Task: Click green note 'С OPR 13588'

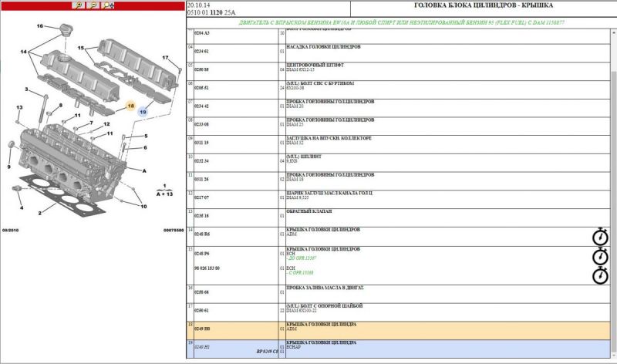Action: click(x=301, y=273)
